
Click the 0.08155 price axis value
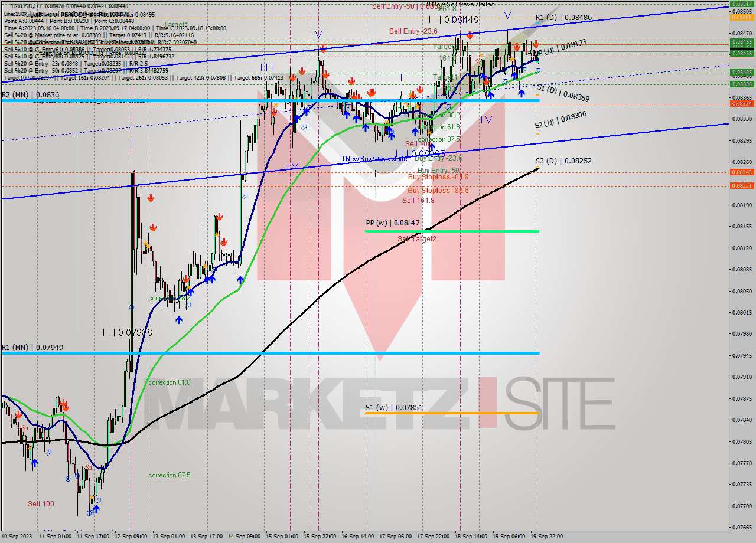(742, 227)
